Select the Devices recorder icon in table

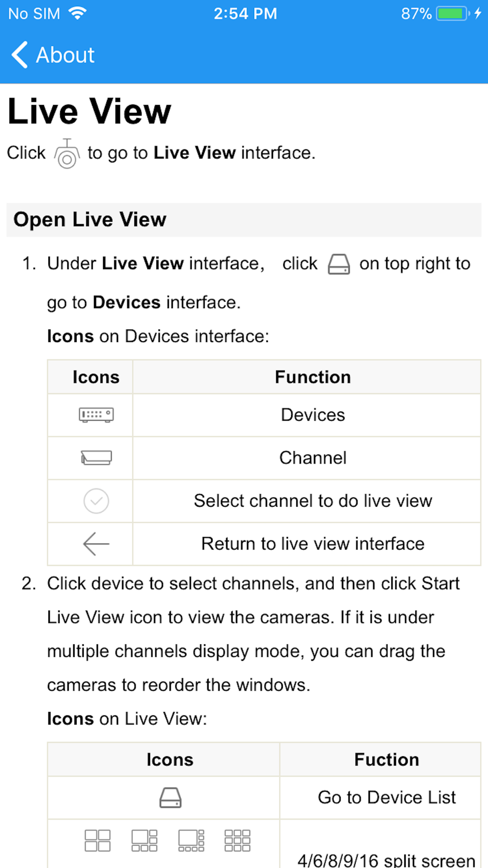click(96, 415)
